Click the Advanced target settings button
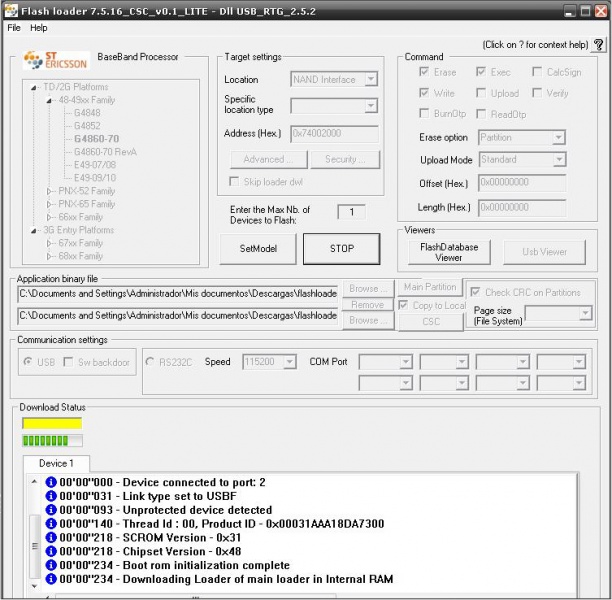This screenshot has width=612, height=600. click(269, 159)
